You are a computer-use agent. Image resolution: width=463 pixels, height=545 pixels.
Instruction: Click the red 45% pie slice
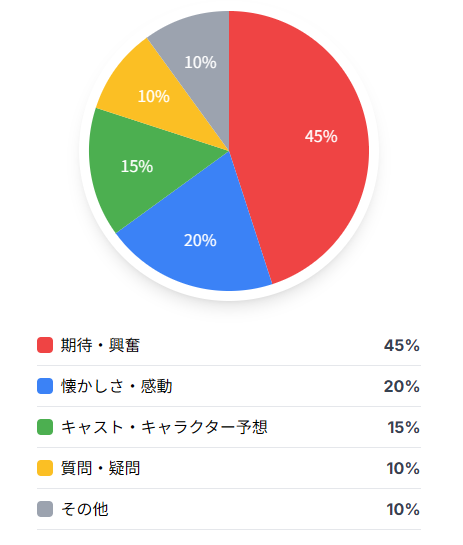[306, 146]
